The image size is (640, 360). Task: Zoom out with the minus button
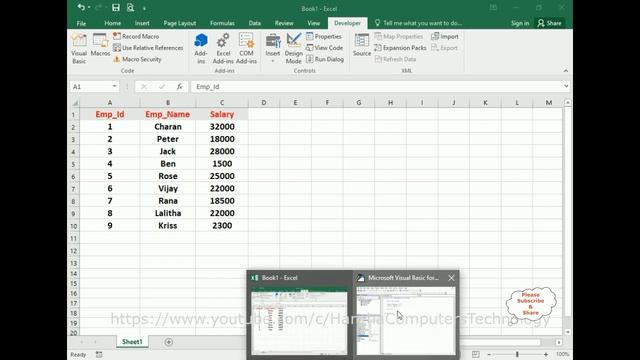tap(489, 354)
